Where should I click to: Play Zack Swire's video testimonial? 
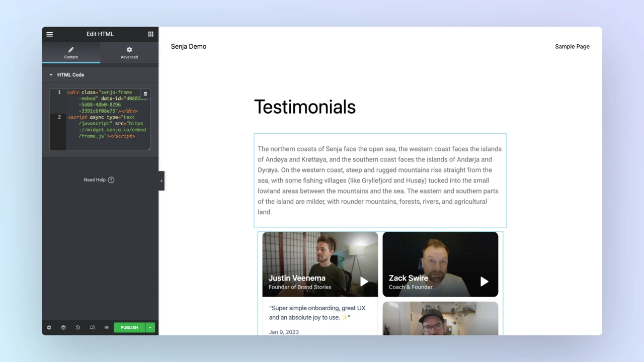coord(484,282)
